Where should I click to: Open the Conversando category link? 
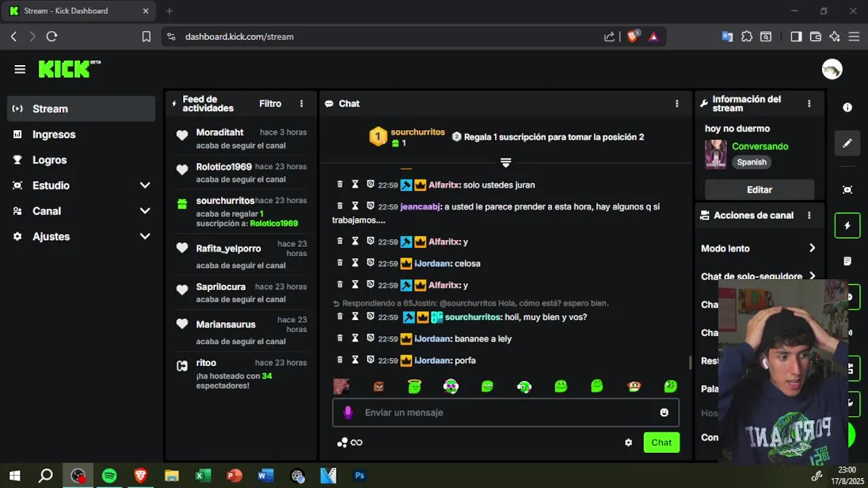(759, 146)
